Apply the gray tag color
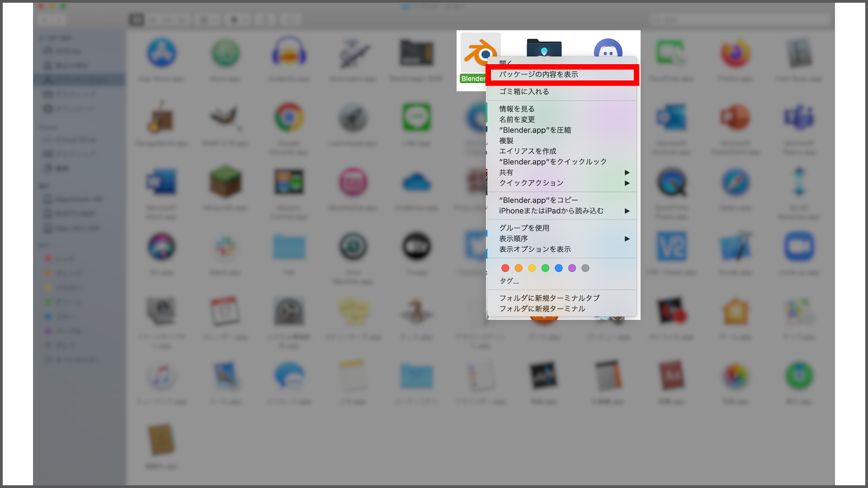 [x=585, y=268]
